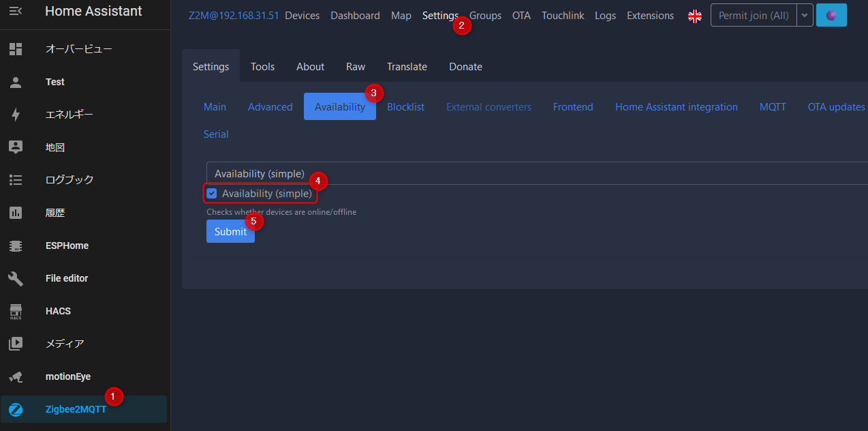Image resolution: width=868 pixels, height=431 pixels.
Task: Open Extensions in top navigation
Action: 650,15
